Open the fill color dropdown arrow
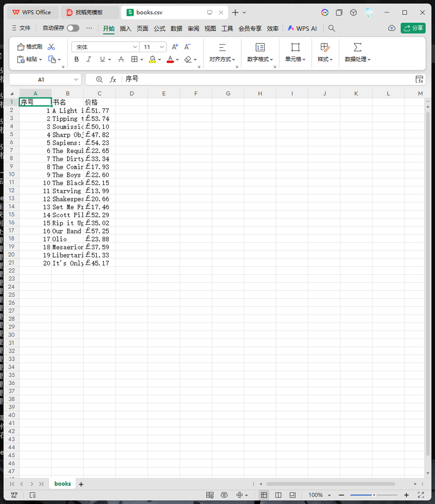The height and width of the screenshot is (504, 435). pos(159,59)
